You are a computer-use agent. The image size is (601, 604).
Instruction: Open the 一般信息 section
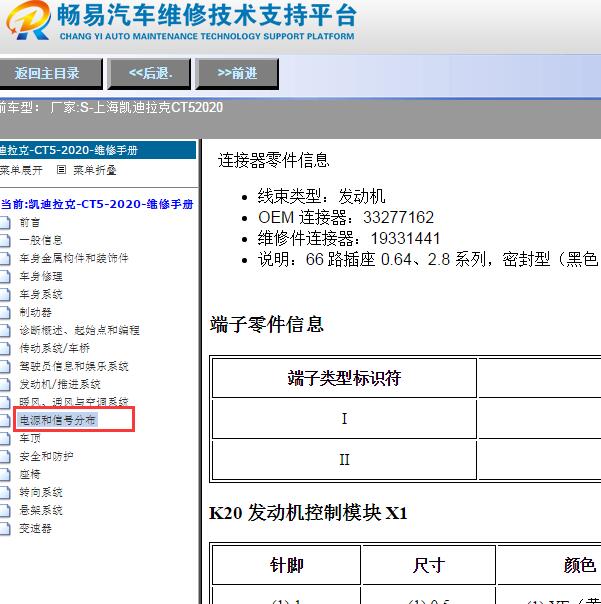click(x=41, y=240)
